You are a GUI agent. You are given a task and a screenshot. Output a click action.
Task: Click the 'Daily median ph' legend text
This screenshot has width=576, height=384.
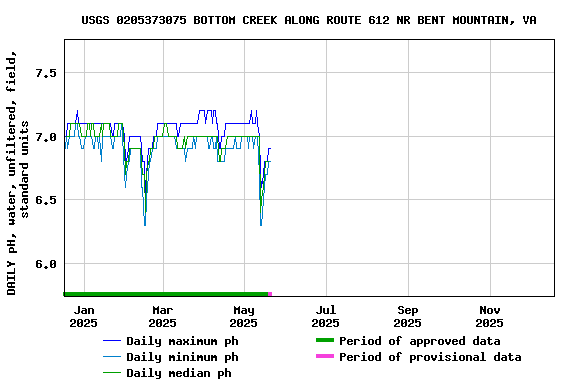(179, 373)
